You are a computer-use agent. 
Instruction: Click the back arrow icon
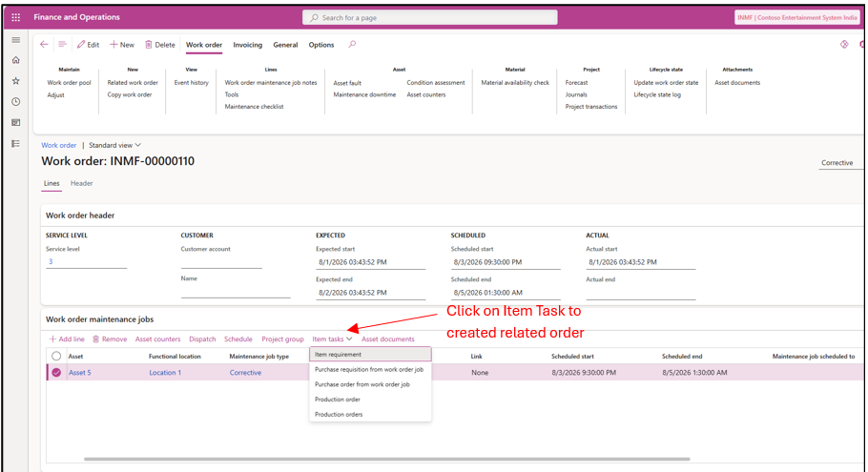pyautogui.click(x=44, y=44)
